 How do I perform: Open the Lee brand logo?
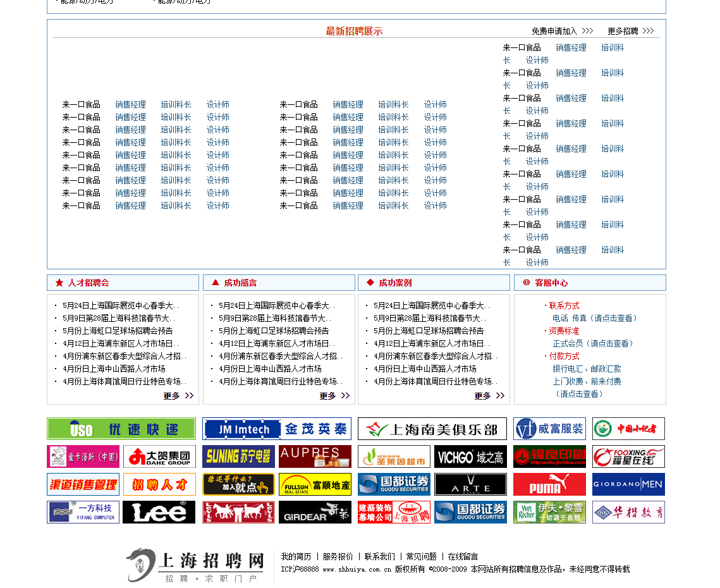coord(159,512)
